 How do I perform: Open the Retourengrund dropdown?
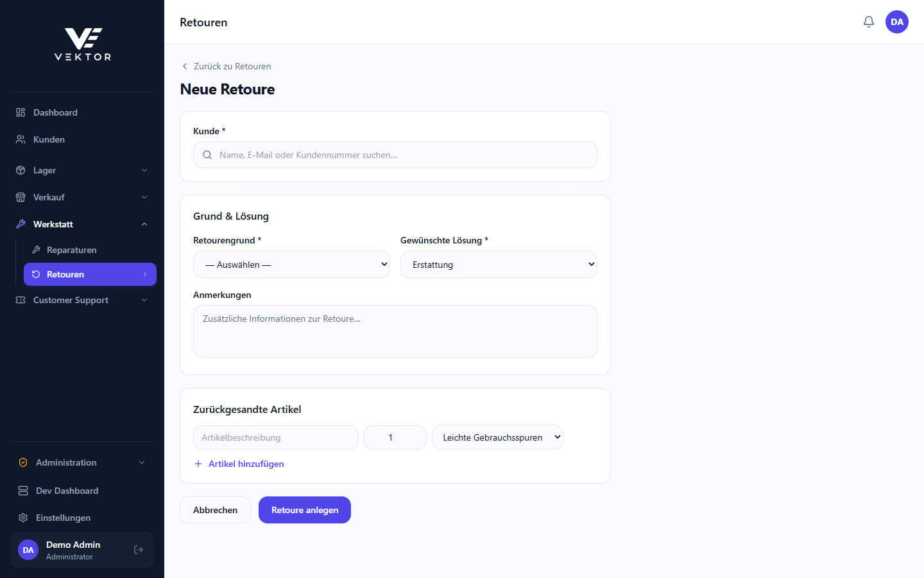291,265
